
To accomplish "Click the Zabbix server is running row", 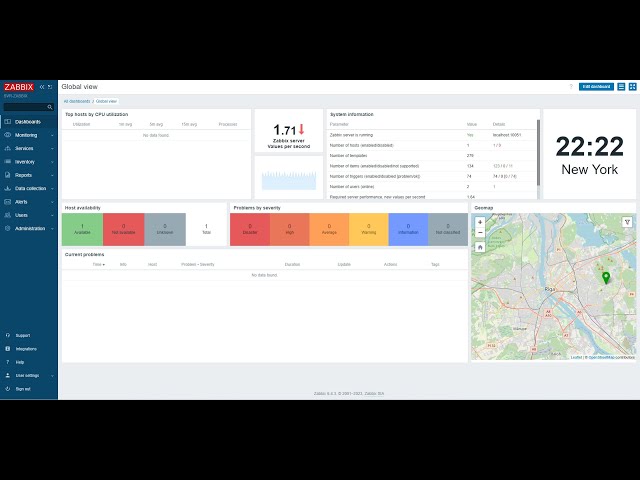I will pos(431,135).
